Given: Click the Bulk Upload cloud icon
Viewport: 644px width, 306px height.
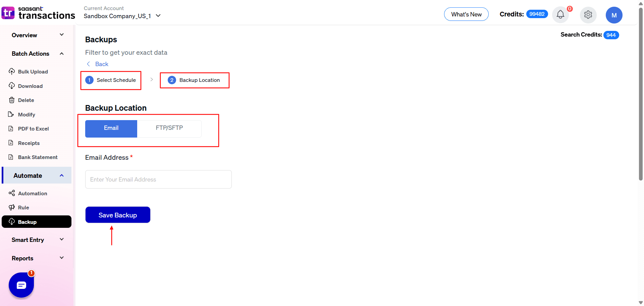Looking at the screenshot, I should pyautogui.click(x=12, y=71).
